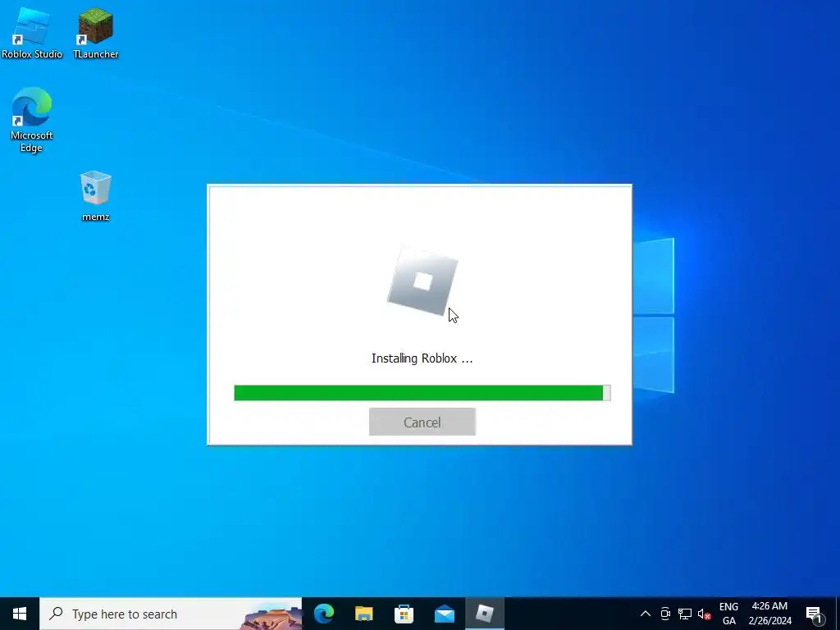
Task: Open the network status tray icon
Action: (x=685, y=614)
